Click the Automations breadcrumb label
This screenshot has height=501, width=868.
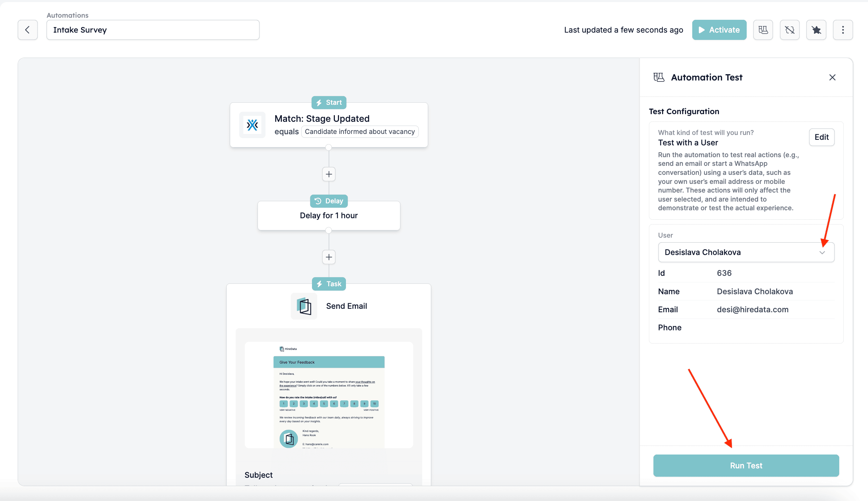click(68, 15)
